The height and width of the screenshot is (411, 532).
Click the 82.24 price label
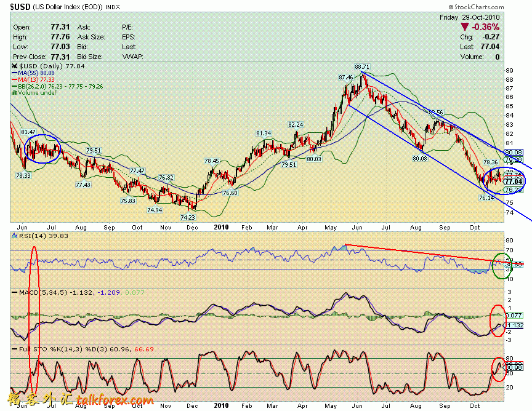click(x=296, y=124)
